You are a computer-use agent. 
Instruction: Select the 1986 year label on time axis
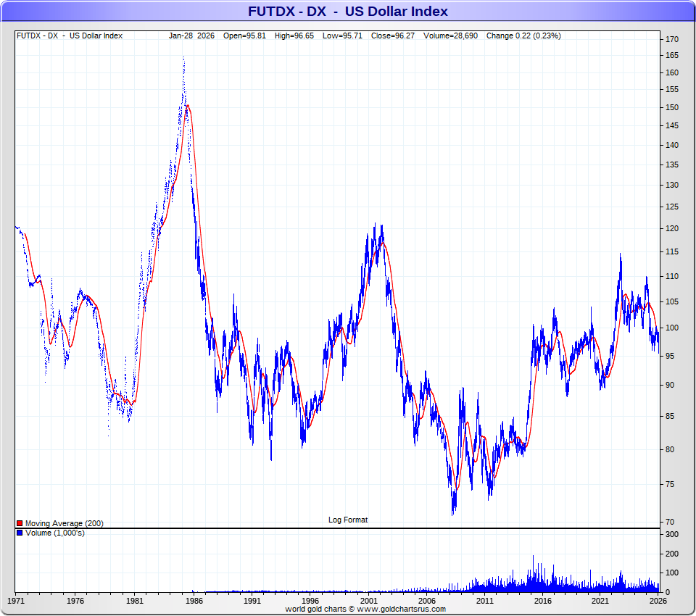coord(193,601)
